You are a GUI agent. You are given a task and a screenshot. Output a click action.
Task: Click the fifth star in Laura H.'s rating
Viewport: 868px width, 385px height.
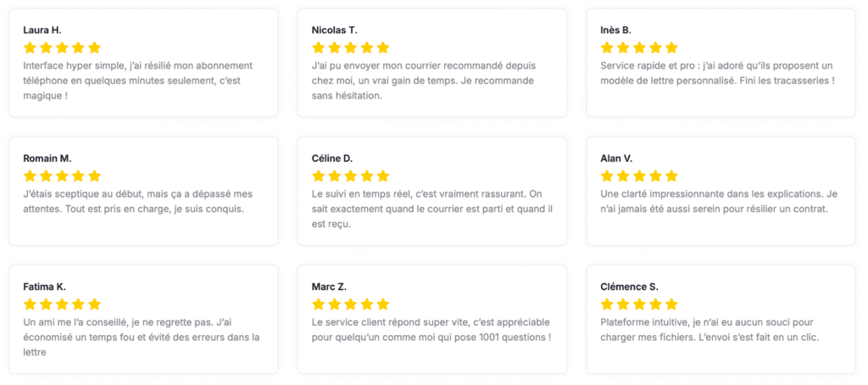click(x=94, y=47)
